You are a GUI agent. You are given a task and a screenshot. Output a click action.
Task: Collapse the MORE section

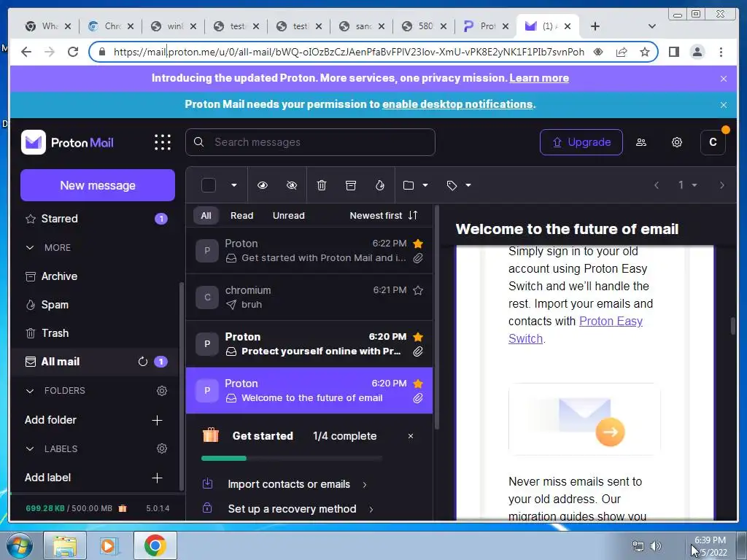[x=29, y=248]
